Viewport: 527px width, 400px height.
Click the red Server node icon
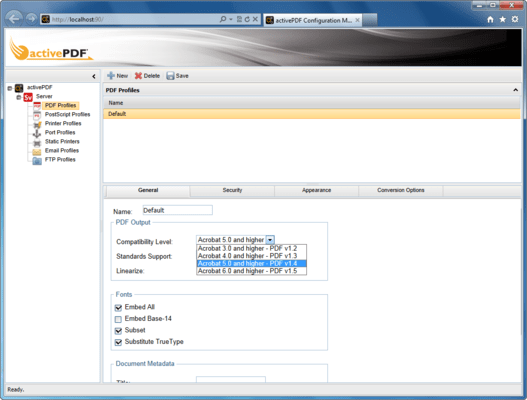click(28, 97)
